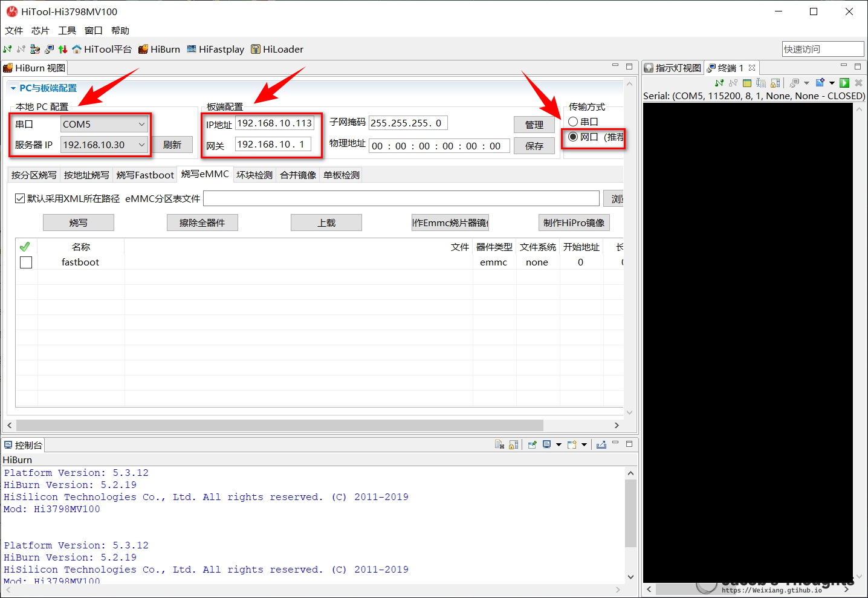Clear the console output
868x598 pixels.
[499, 445]
